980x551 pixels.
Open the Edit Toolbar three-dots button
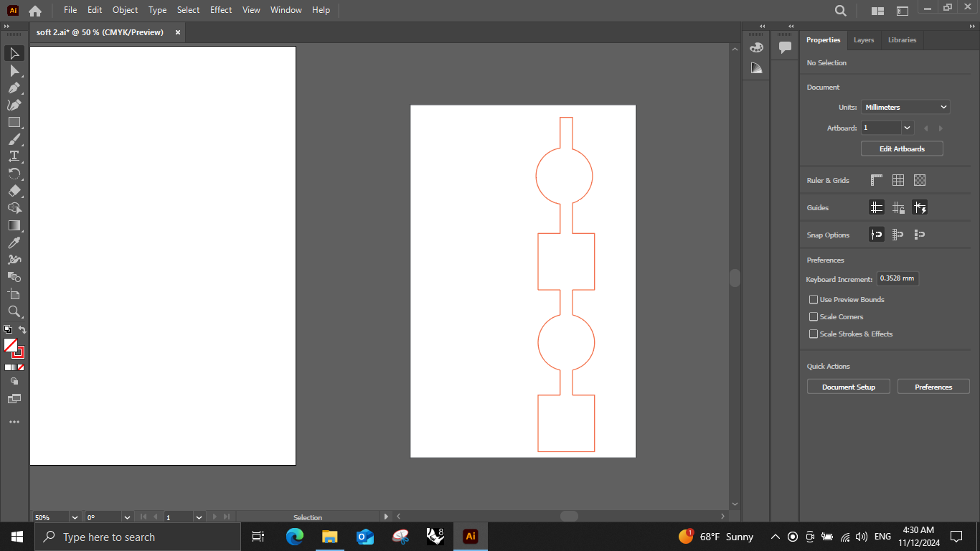tap(14, 422)
